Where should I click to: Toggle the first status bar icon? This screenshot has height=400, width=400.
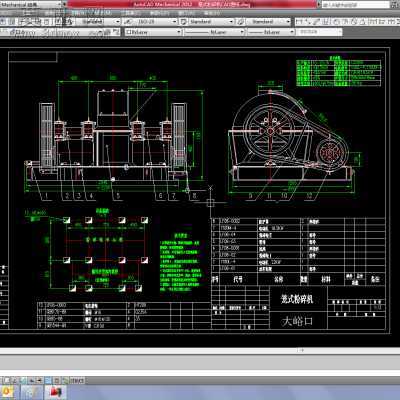tap(7, 380)
